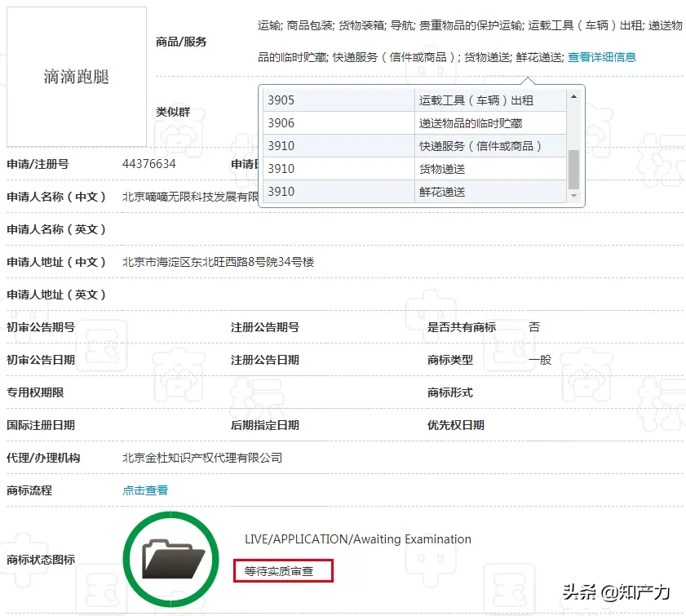Click the 国际注册日期 label
This screenshot has width=686, height=616.
[x=41, y=425]
